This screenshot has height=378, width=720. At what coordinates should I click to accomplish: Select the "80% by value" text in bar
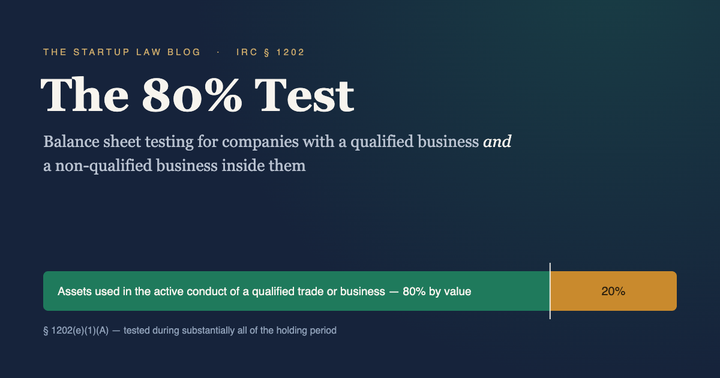click(437, 291)
